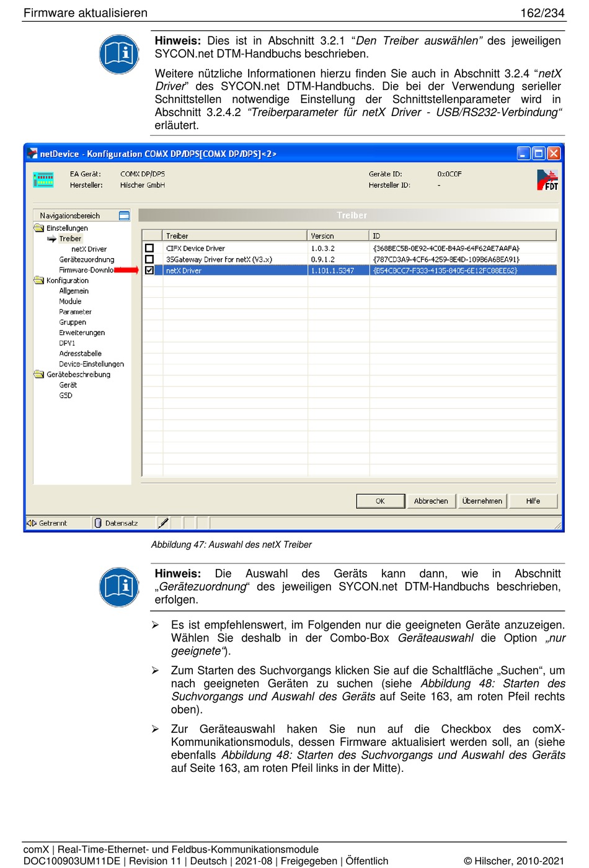This screenshot has height=868, width=589.
Task: Click EA Gerät value COMX DP/DPS
Action: [x=143, y=174]
